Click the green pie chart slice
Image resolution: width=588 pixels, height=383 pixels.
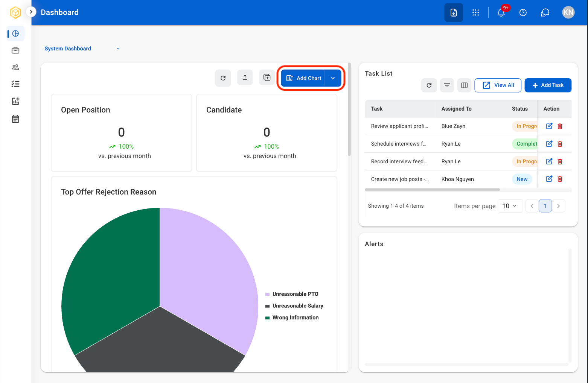[117, 275]
